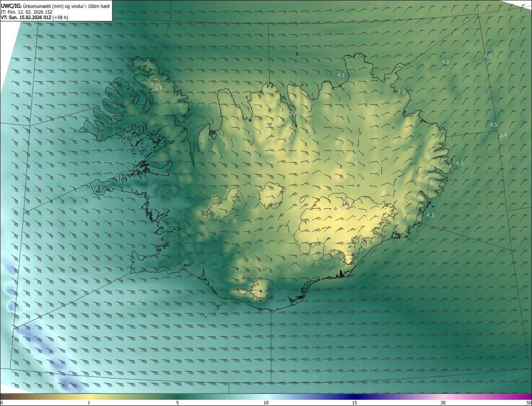The image size is (532, 406).
Task: Click the 3.8 value label on the map
Action: tap(293, 113)
